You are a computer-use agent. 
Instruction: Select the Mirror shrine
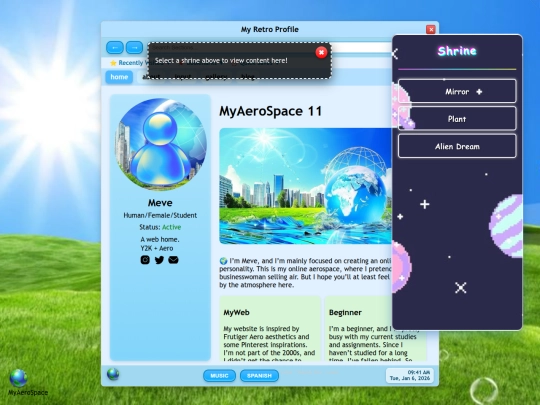tap(457, 91)
